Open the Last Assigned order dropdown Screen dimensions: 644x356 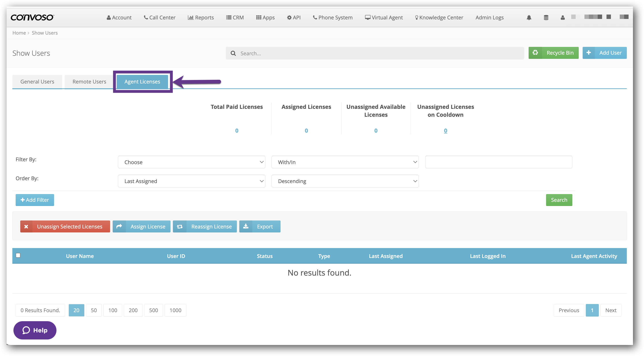click(191, 181)
